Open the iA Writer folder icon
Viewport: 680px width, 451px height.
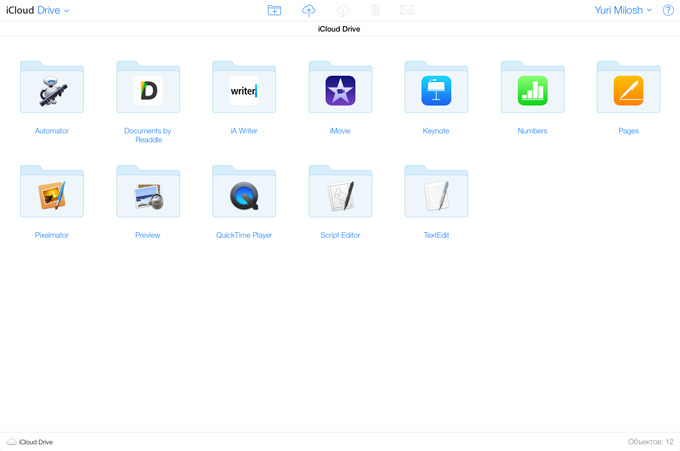[x=244, y=87]
